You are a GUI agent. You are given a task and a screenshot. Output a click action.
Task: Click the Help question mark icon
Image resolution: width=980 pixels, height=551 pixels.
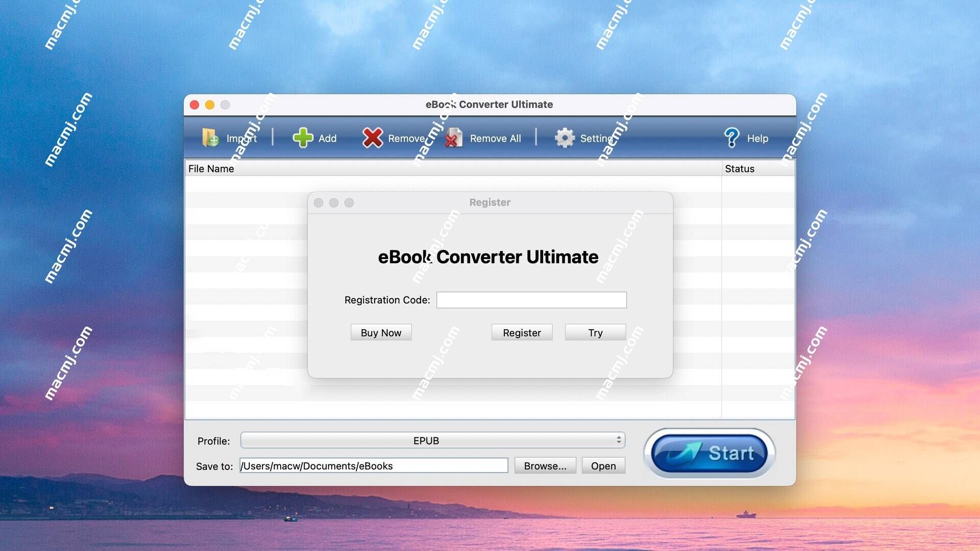pyautogui.click(x=731, y=138)
